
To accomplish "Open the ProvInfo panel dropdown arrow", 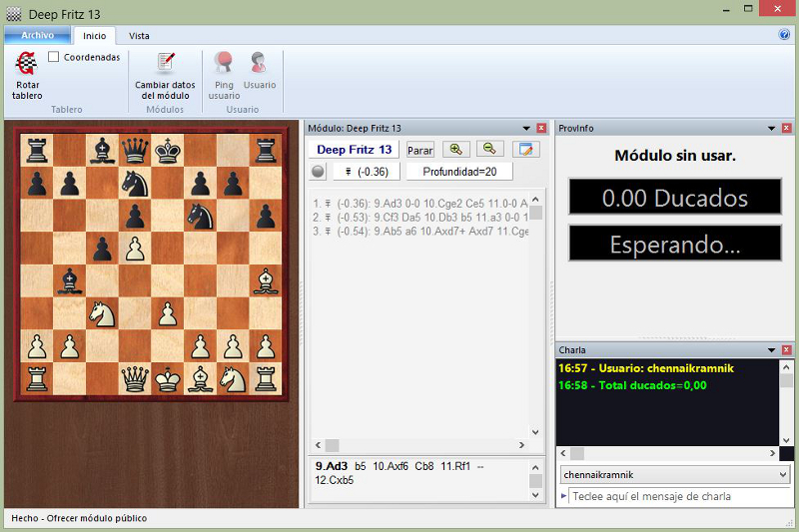I will (x=771, y=129).
